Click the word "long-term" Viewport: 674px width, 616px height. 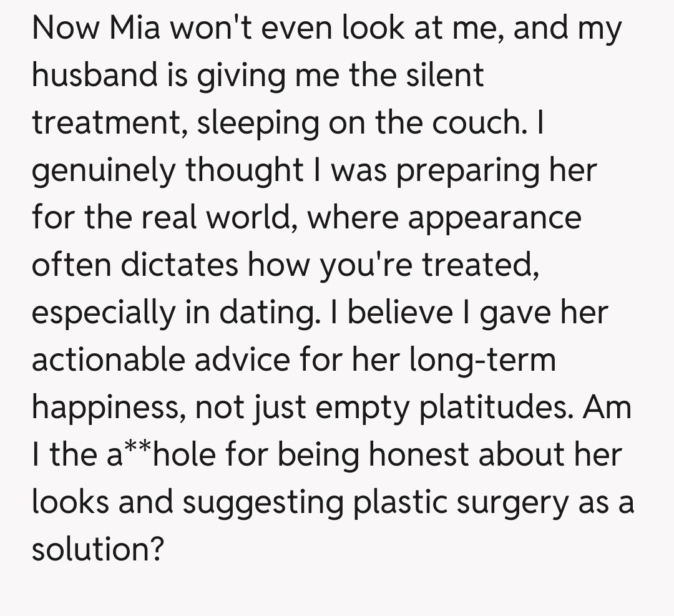tap(482, 360)
